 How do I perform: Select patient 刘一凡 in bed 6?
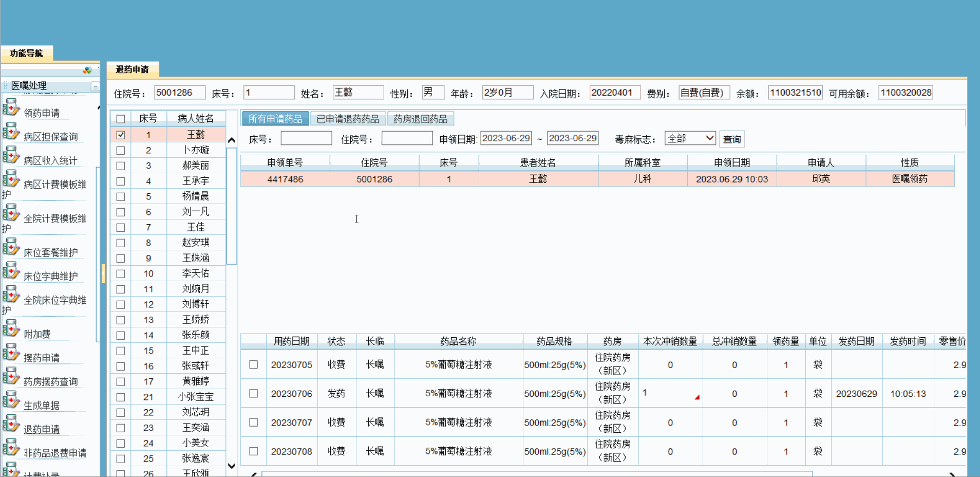196,212
